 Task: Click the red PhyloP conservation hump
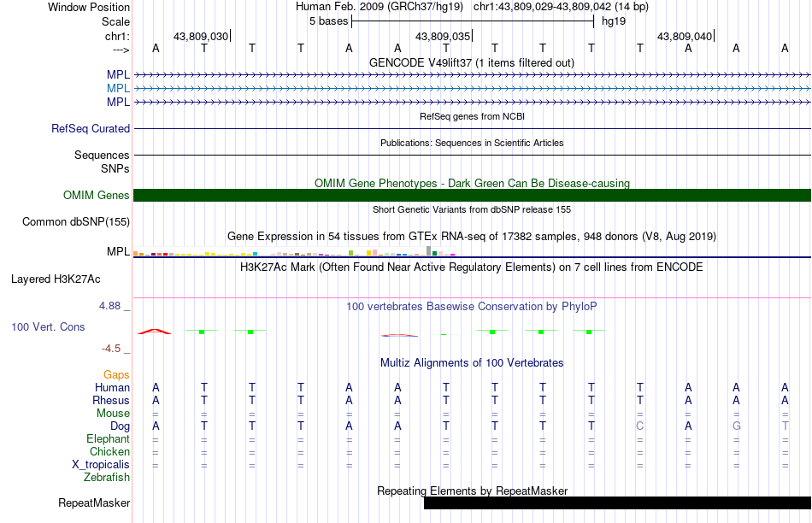click(155, 332)
